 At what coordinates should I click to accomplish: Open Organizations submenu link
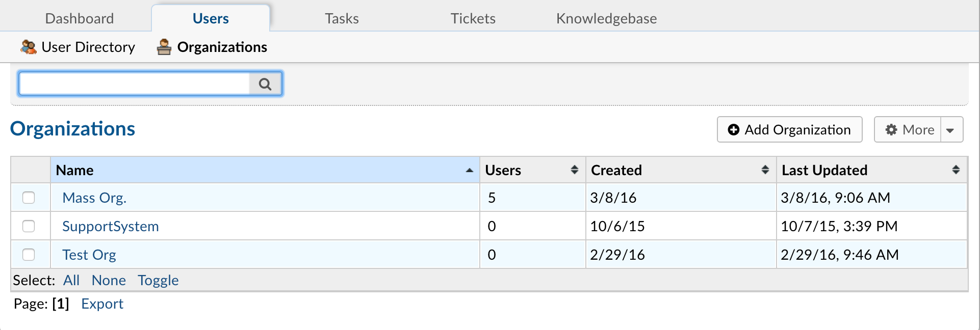pyautogui.click(x=222, y=47)
